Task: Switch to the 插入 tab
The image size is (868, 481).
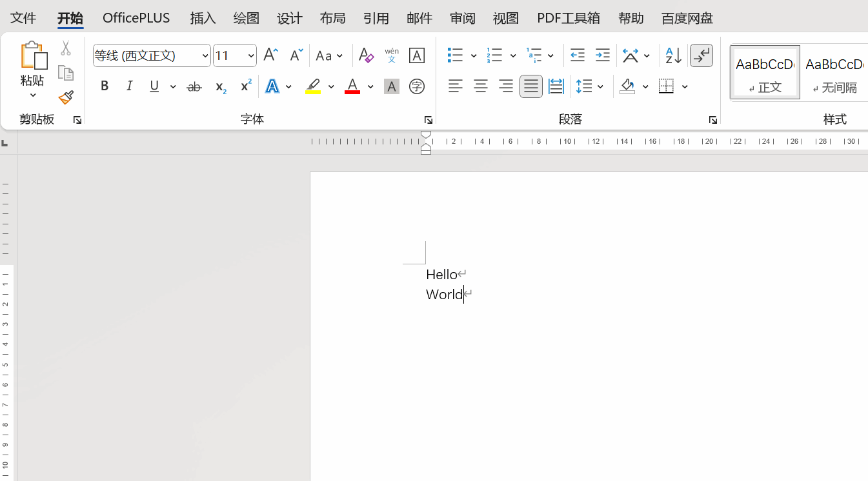Action: coord(203,18)
